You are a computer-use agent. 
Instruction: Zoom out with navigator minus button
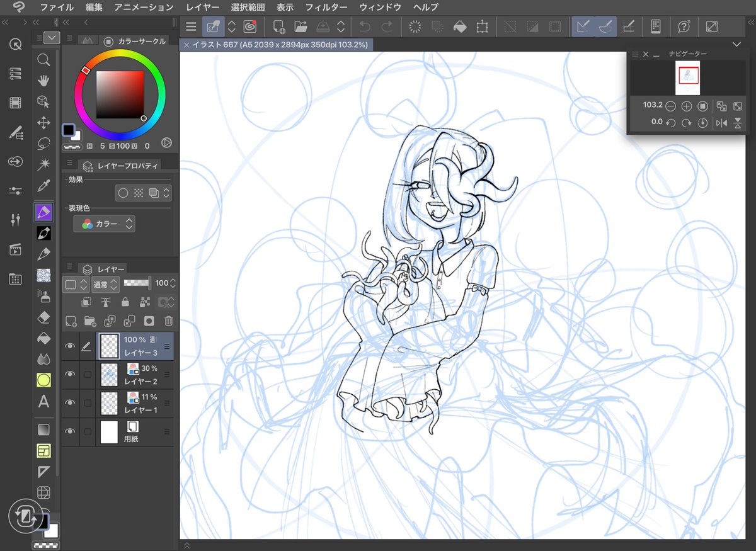pos(671,106)
